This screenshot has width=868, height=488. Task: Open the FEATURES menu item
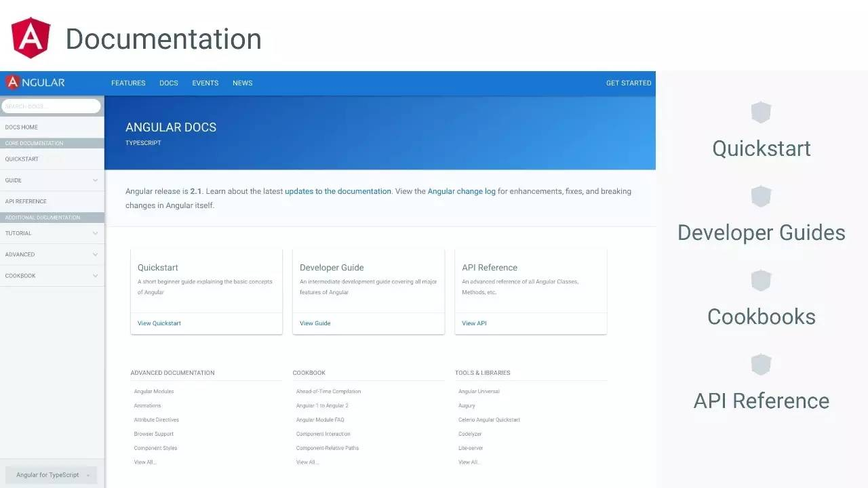[128, 83]
